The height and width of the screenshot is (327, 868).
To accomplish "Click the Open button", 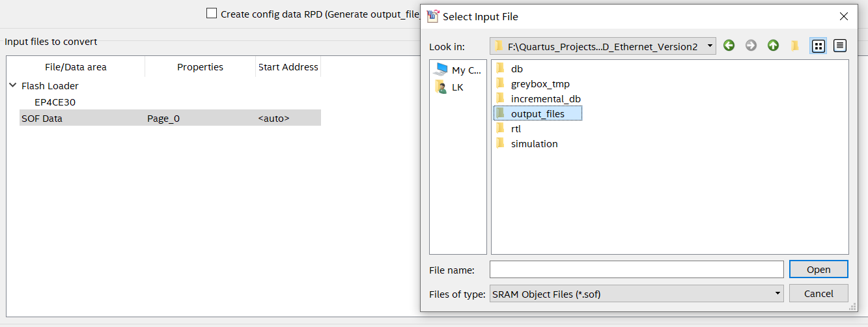I will coord(819,270).
